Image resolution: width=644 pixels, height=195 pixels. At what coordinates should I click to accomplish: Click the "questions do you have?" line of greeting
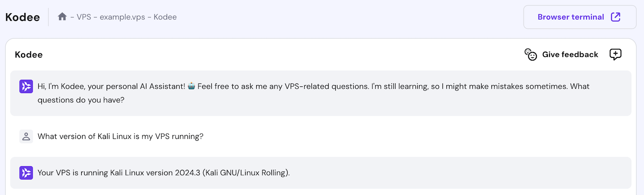(81, 100)
